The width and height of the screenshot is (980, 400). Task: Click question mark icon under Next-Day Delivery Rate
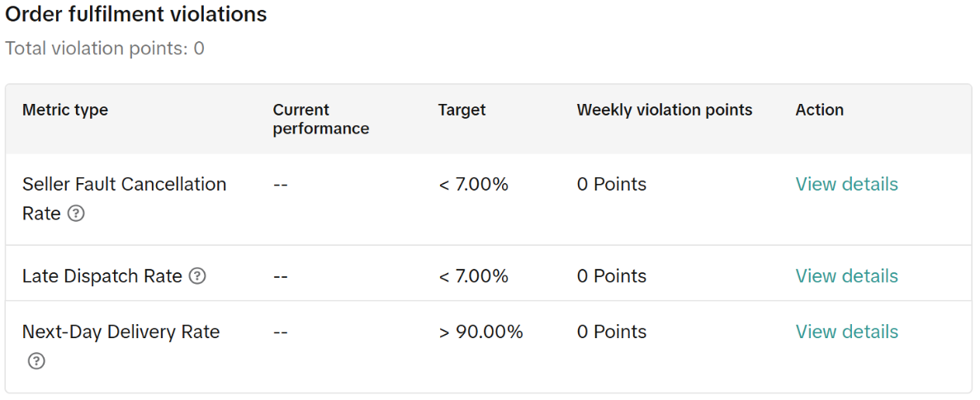coord(36,361)
